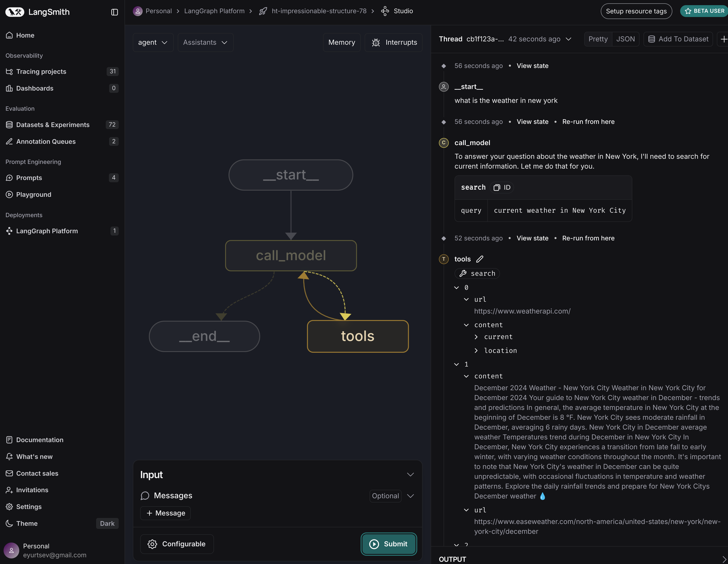Screen dimensions: 728x564
Task: Open Interrupts bug icon button
Action: (x=393, y=42)
